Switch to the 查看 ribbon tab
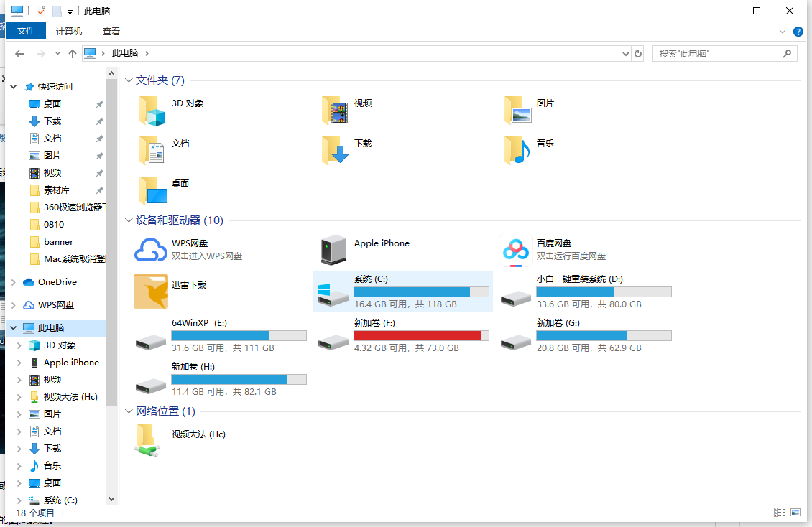This screenshot has width=812, height=527. tap(111, 31)
